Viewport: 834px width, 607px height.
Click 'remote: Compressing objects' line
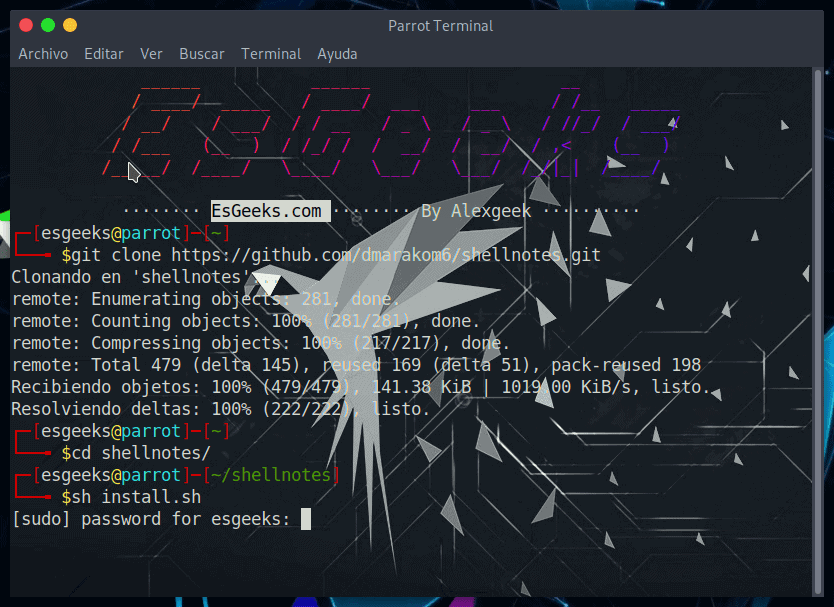(x=261, y=343)
